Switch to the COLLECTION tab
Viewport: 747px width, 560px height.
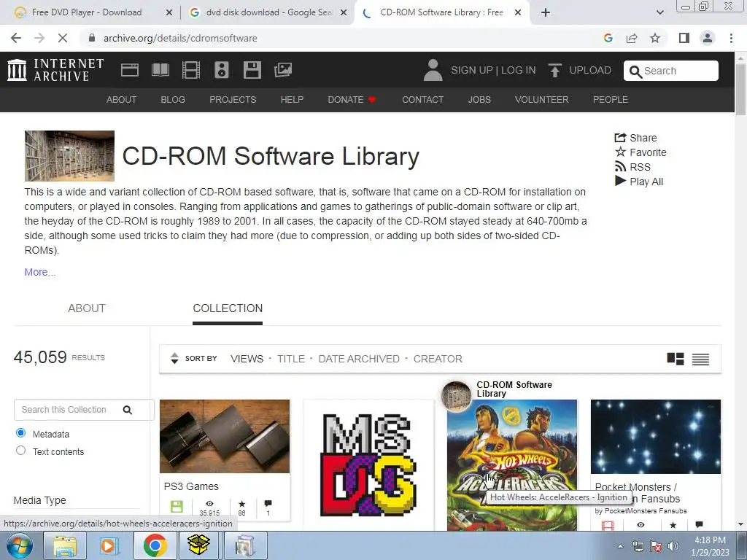pyautogui.click(x=228, y=308)
